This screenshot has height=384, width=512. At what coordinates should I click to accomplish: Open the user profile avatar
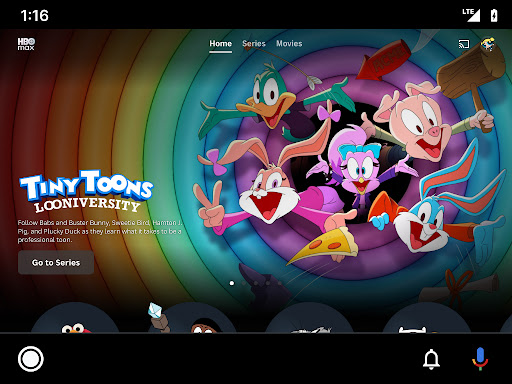click(x=488, y=44)
